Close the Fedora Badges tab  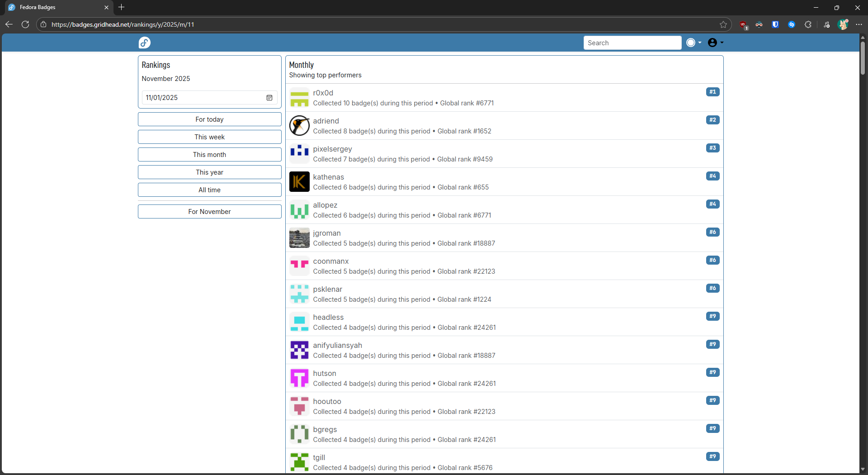[107, 7]
